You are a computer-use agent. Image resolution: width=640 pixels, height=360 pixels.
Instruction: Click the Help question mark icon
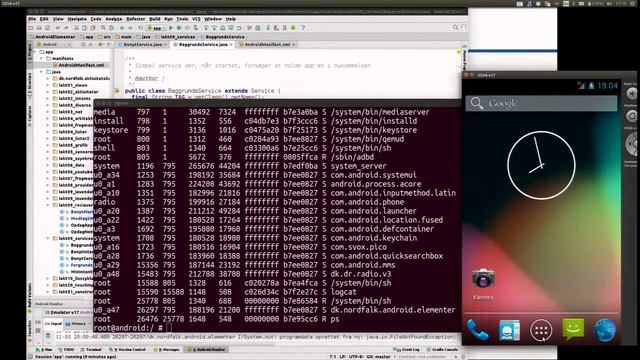point(303,28)
